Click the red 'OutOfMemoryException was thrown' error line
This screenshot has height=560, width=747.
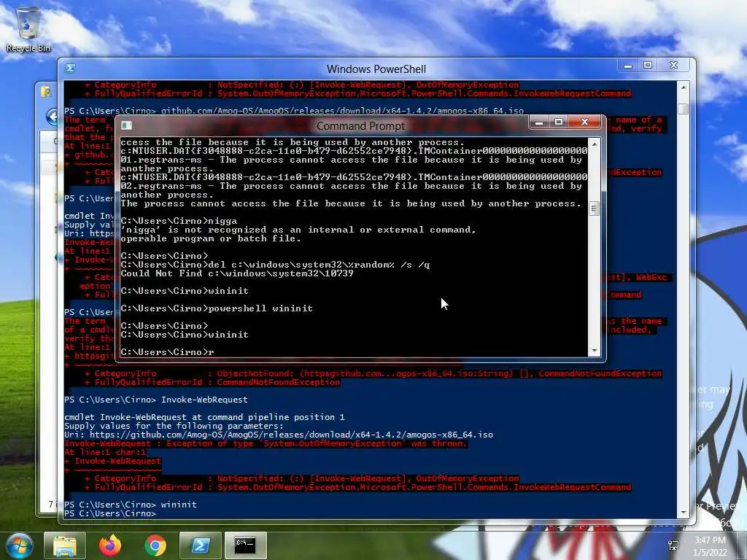266,444
